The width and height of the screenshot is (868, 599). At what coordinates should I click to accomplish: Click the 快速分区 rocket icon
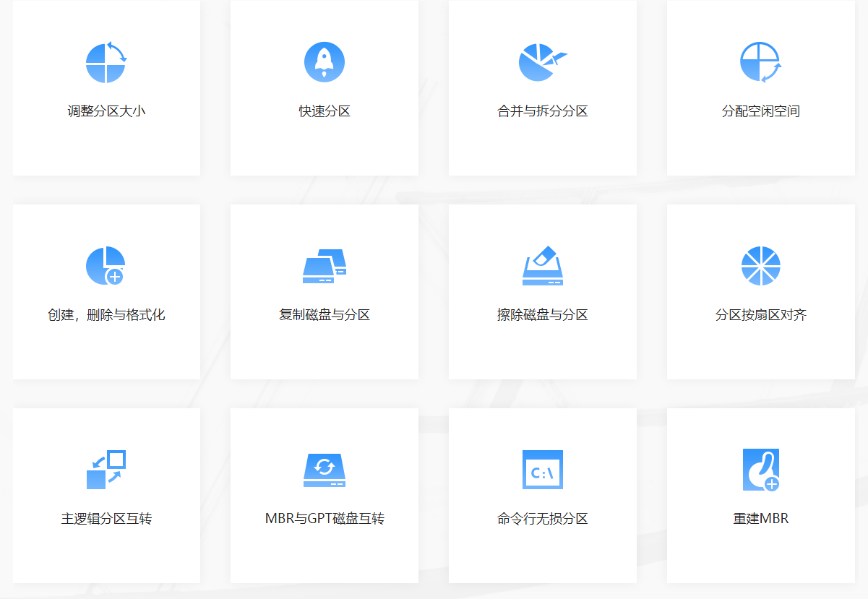(324, 61)
